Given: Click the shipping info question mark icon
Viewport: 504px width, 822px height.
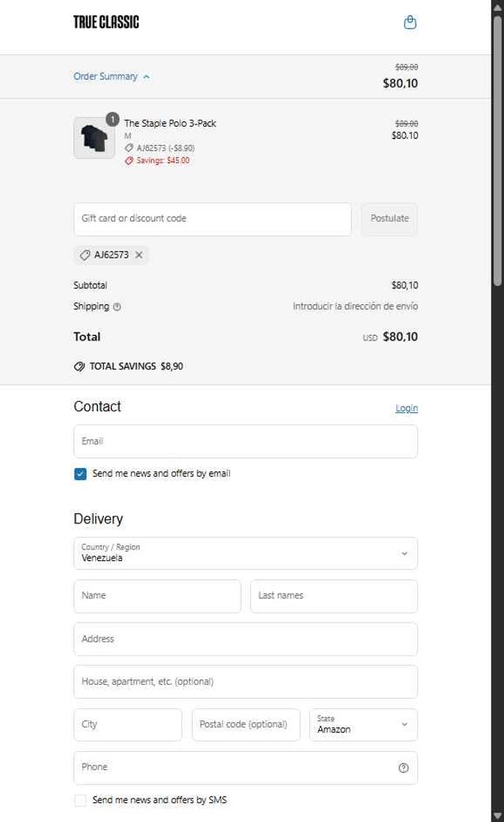Looking at the screenshot, I should click(117, 307).
